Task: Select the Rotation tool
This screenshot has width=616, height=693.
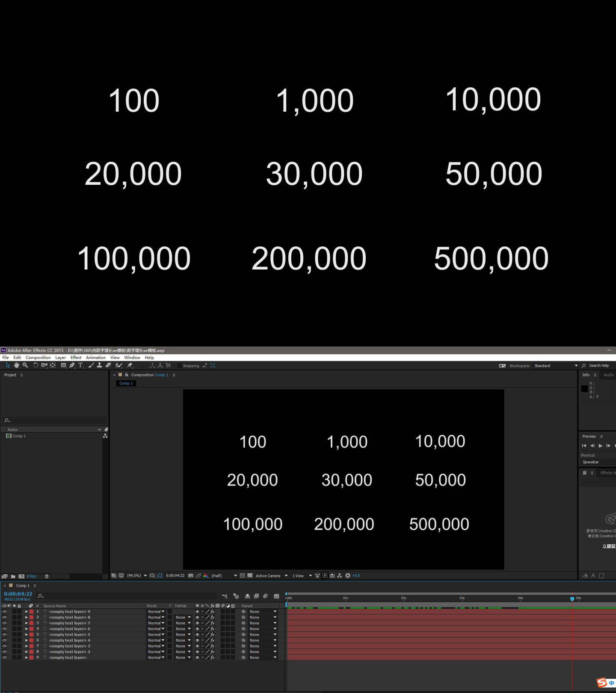Action: coord(36,365)
